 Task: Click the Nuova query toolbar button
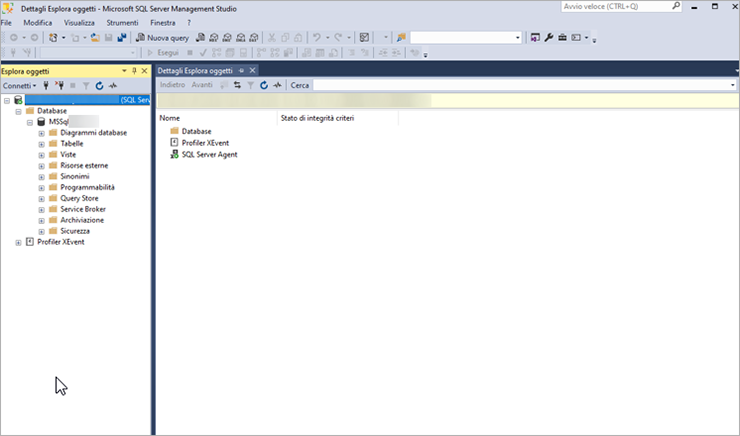pos(162,38)
